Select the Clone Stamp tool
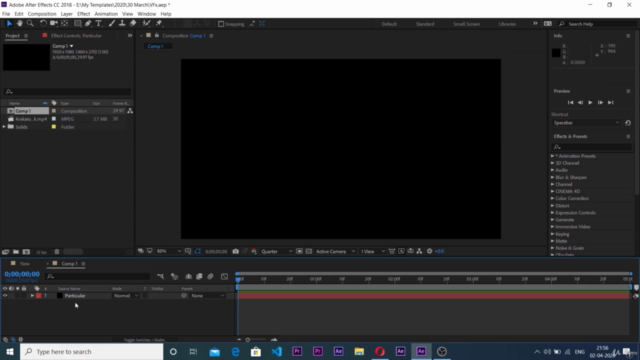 (122, 24)
